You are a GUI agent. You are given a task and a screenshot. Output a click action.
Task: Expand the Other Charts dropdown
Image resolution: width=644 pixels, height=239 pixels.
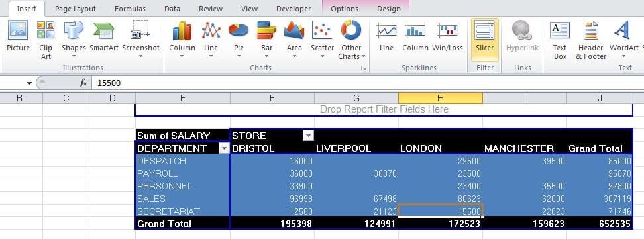[351, 40]
